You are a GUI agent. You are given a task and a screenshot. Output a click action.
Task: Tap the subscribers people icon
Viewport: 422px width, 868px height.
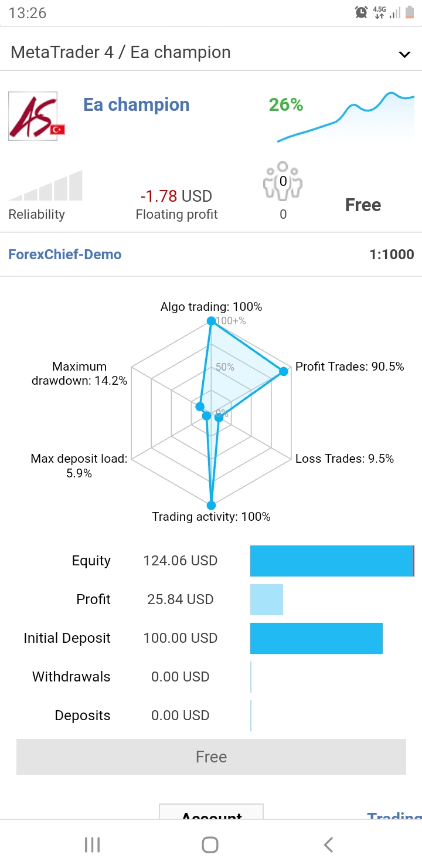tap(283, 181)
